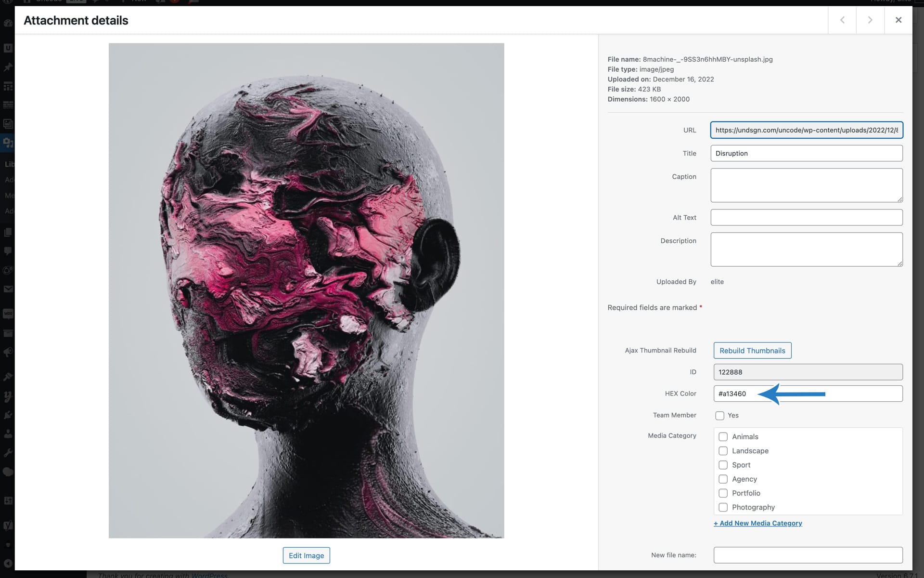The image size is (924, 578).
Task: Click the WooCommerce icon in the admin sidebar
Action: click(8, 314)
